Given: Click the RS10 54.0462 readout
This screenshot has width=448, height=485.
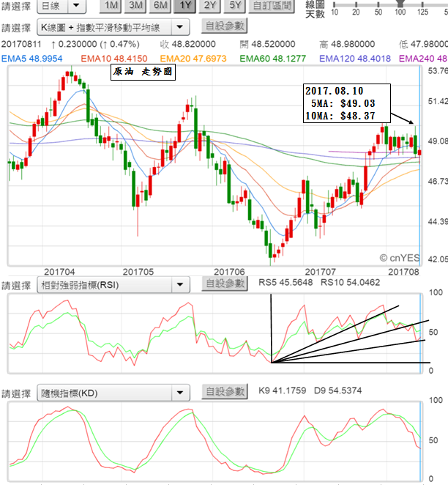Looking at the screenshot, I should (350, 282).
